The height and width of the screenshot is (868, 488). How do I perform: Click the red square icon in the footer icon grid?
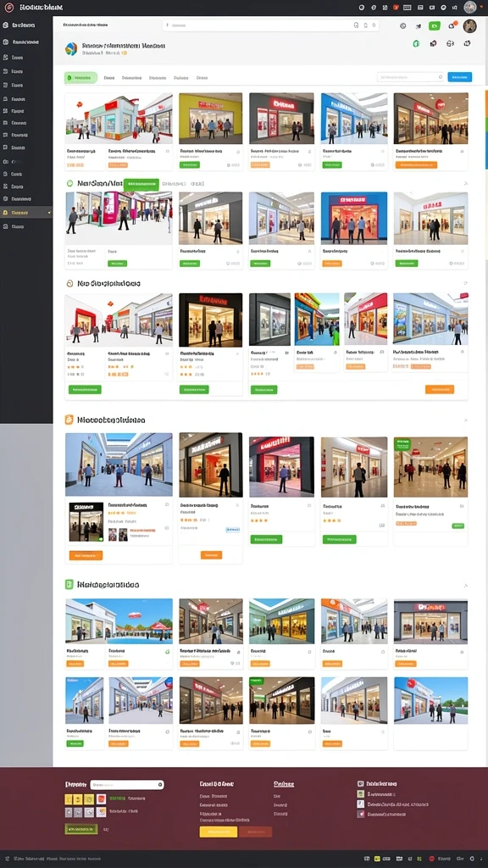pos(102,798)
